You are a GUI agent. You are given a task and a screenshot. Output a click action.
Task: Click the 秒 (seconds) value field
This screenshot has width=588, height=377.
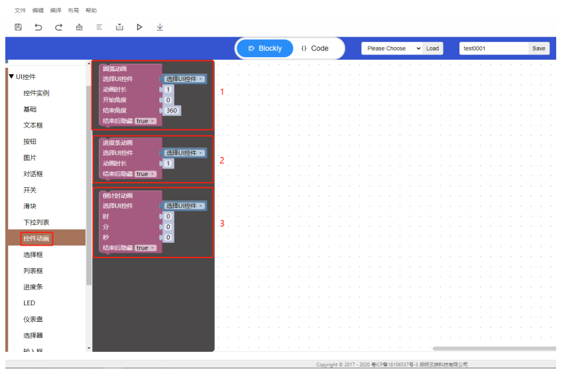click(168, 238)
